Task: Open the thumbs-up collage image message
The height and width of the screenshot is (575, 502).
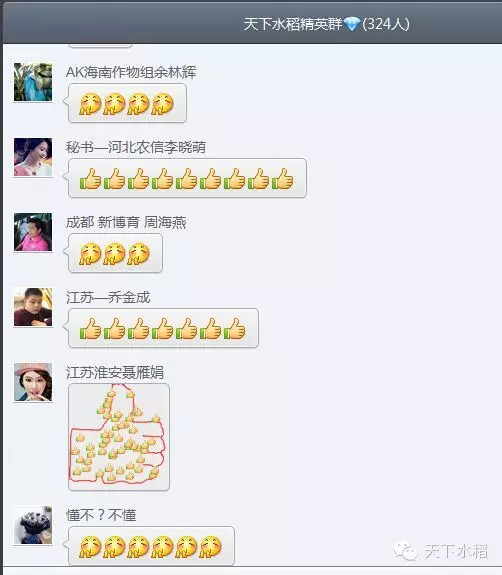Action: (119, 437)
